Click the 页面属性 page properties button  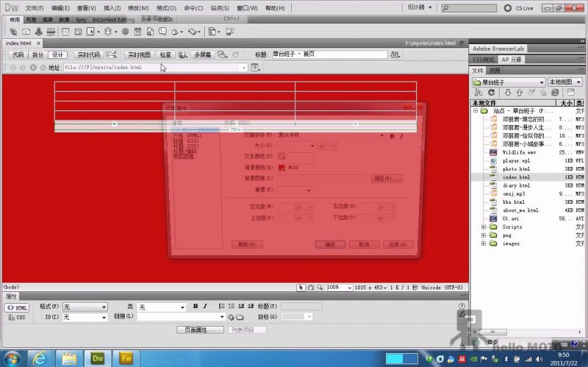pos(199,330)
